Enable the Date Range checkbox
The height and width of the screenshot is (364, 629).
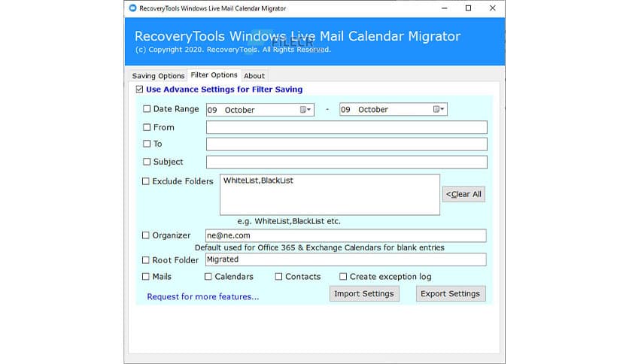[147, 108]
